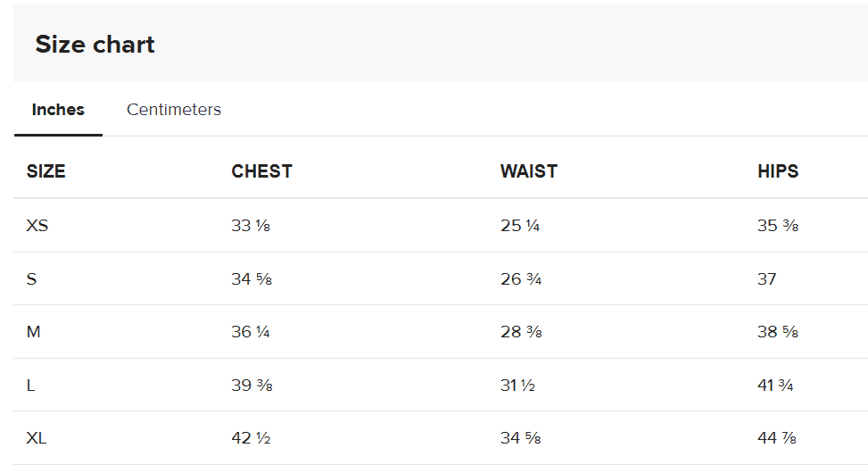This screenshot has height=473, width=868.
Task: Click the XS hips value 35 ⅜
Action: point(777,226)
